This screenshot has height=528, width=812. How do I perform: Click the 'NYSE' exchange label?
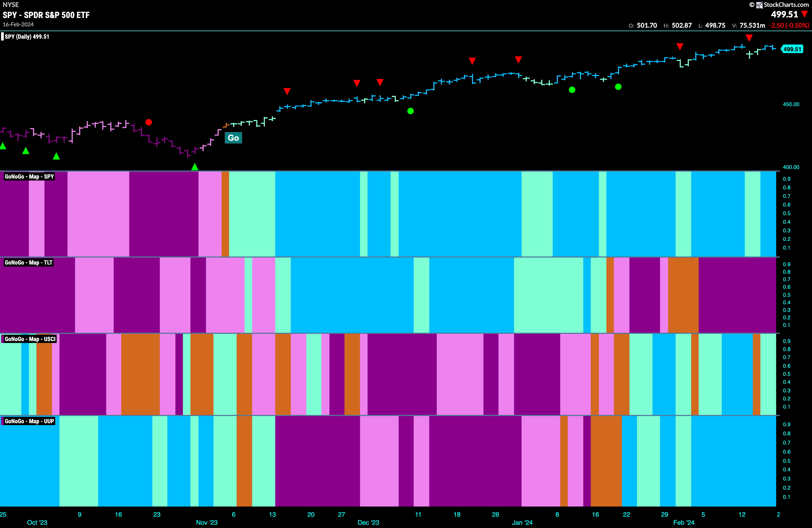10,5
